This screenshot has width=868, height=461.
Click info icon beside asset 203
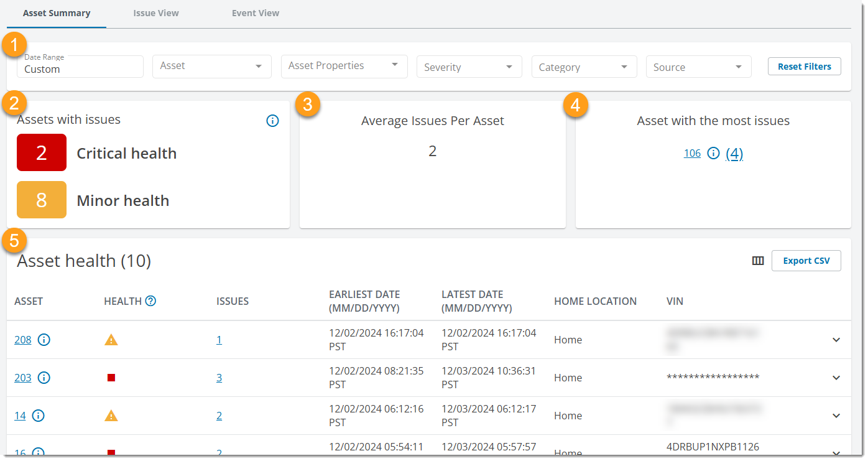tap(44, 378)
